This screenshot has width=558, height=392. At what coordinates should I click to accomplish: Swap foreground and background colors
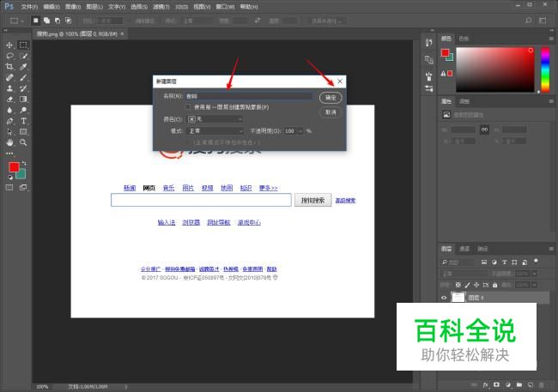[24, 163]
